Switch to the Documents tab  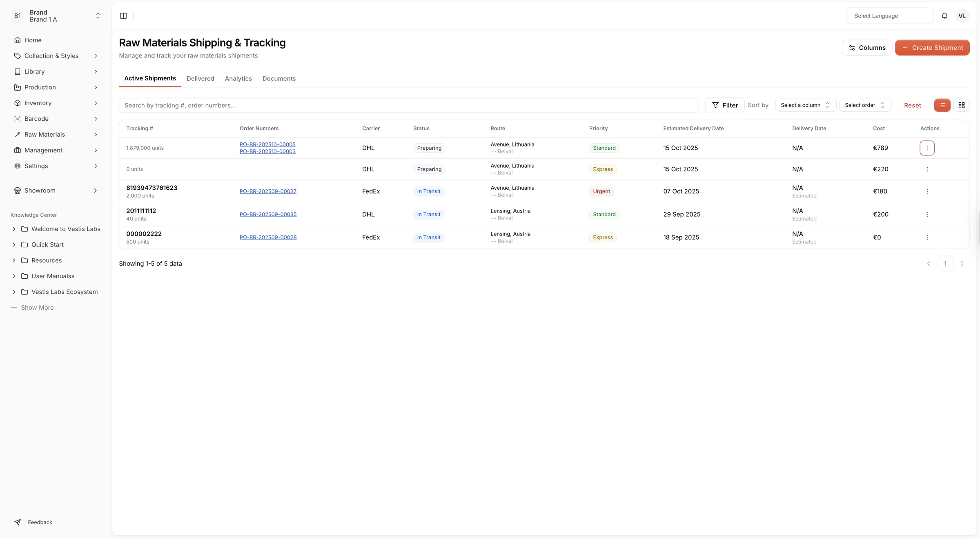[279, 79]
